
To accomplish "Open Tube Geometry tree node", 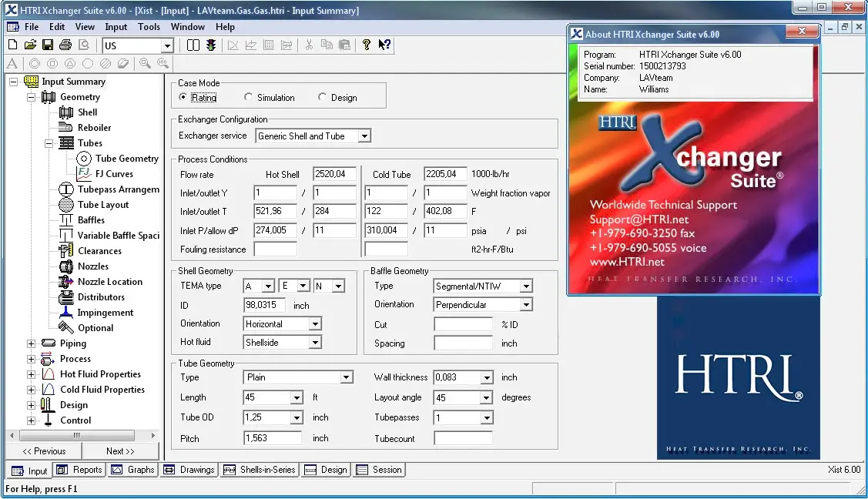I will pyautogui.click(x=127, y=159).
